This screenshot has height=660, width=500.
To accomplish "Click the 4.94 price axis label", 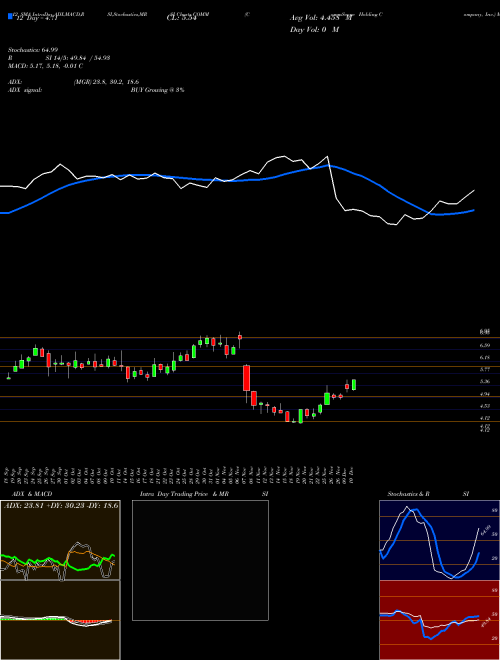I will 485,394.
